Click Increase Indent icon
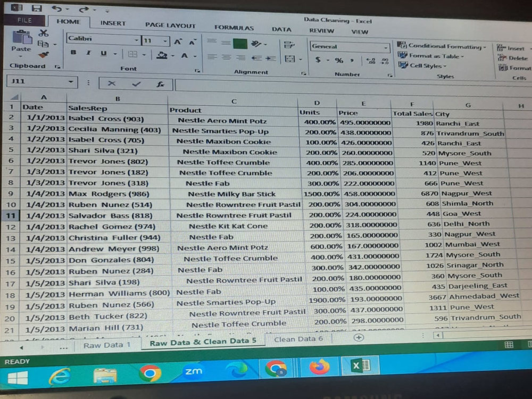This screenshot has height=399, width=532. point(271,59)
